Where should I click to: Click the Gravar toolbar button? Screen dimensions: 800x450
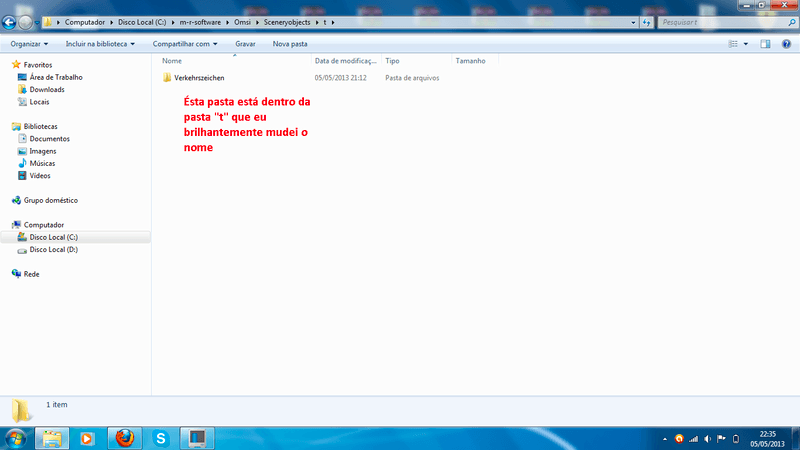pyautogui.click(x=245, y=44)
